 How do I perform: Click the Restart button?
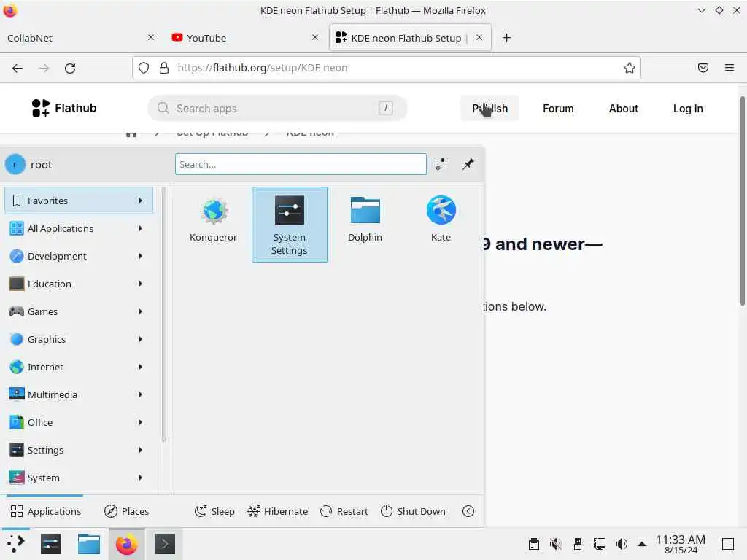344,511
